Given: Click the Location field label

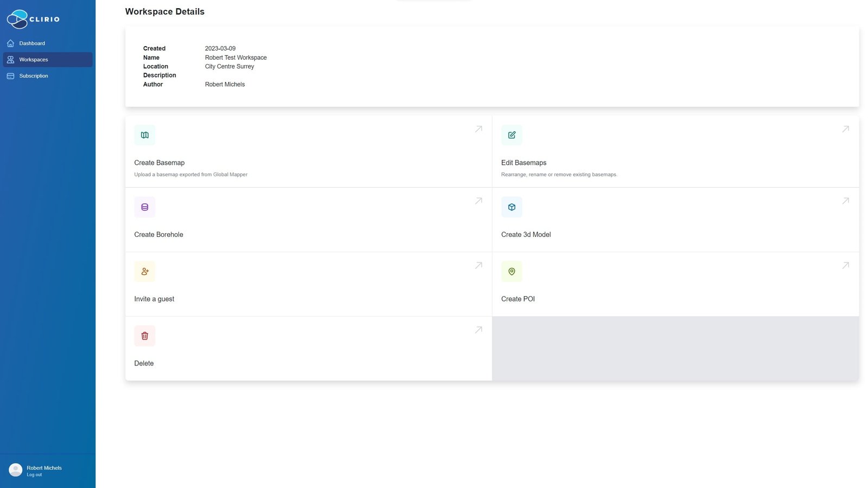Looking at the screenshot, I should pyautogui.click(x=156, y=66).
